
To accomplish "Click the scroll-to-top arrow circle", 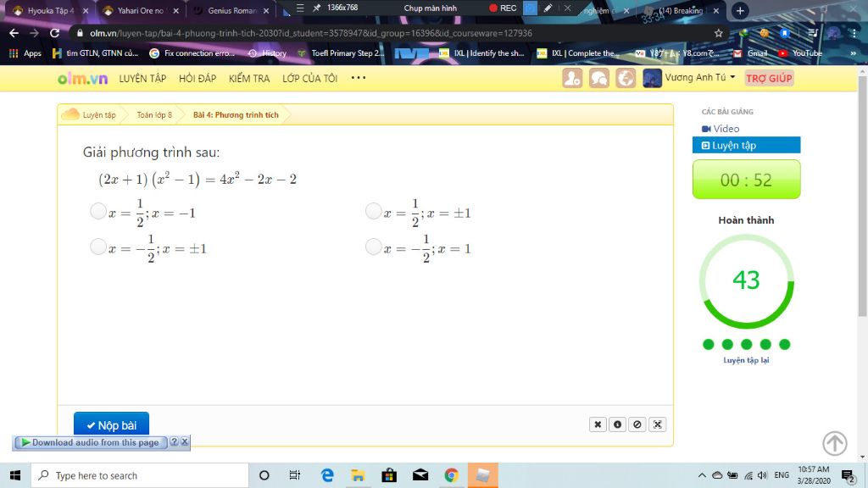I will (x=835, y=443).
